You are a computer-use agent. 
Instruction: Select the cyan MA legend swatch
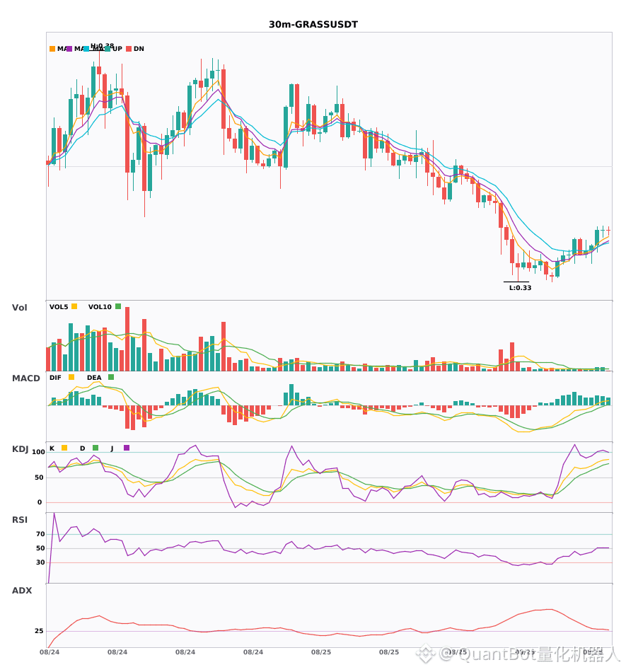86,49
